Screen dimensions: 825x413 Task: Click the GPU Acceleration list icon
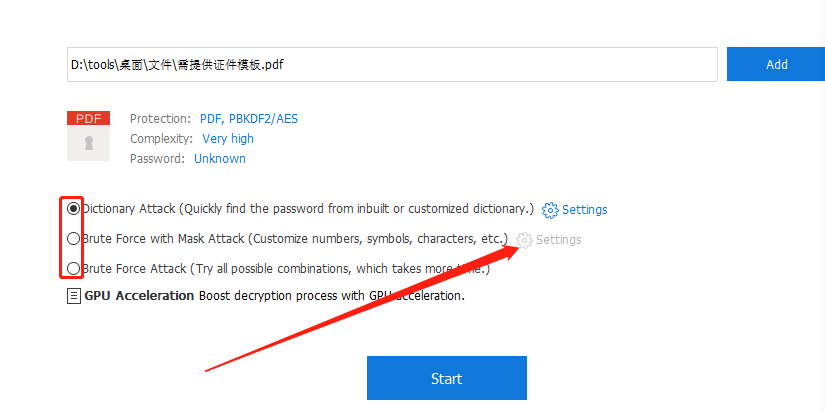tap(73, 296)
